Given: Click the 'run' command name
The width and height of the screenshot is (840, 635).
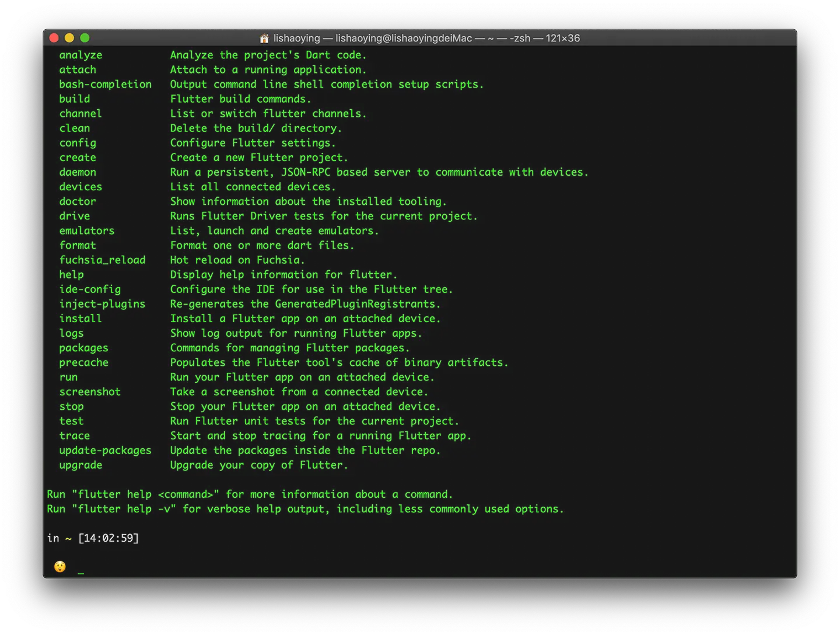Looking at the screenshot, I should [x=68, y=377].
